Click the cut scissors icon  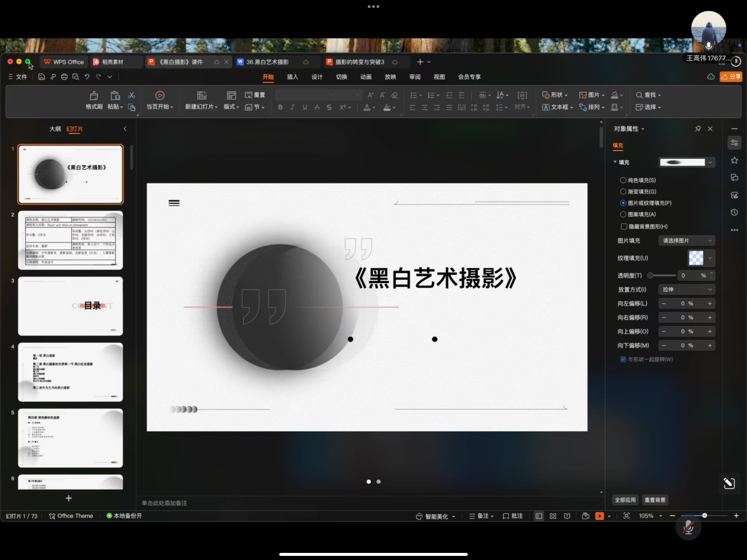[x=132, y=95]
